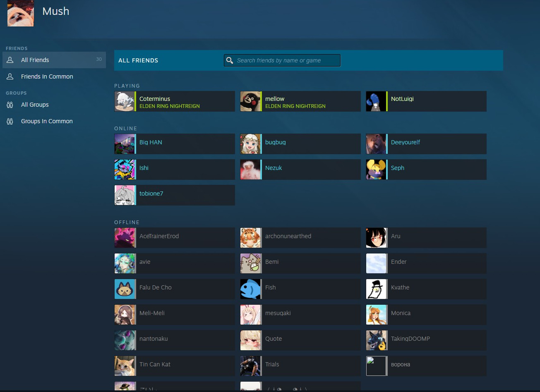The height and width of the screenshot is (392, 540).
Task: Click the Mush profile name
Action: click(x=56, y=11)
